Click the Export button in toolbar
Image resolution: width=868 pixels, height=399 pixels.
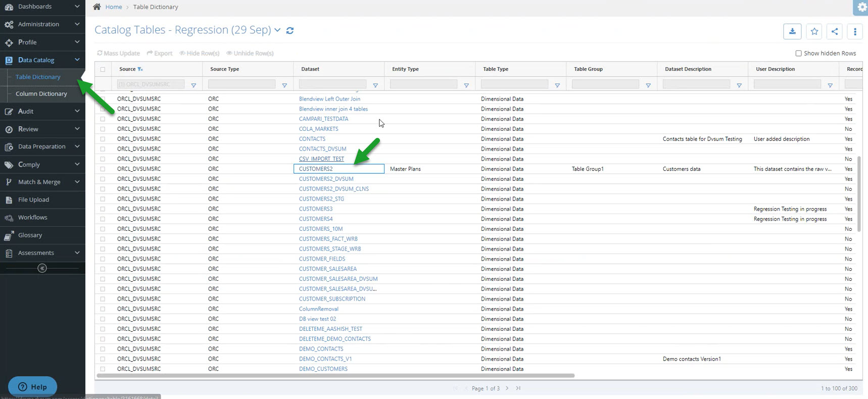(x=160, y=53)
